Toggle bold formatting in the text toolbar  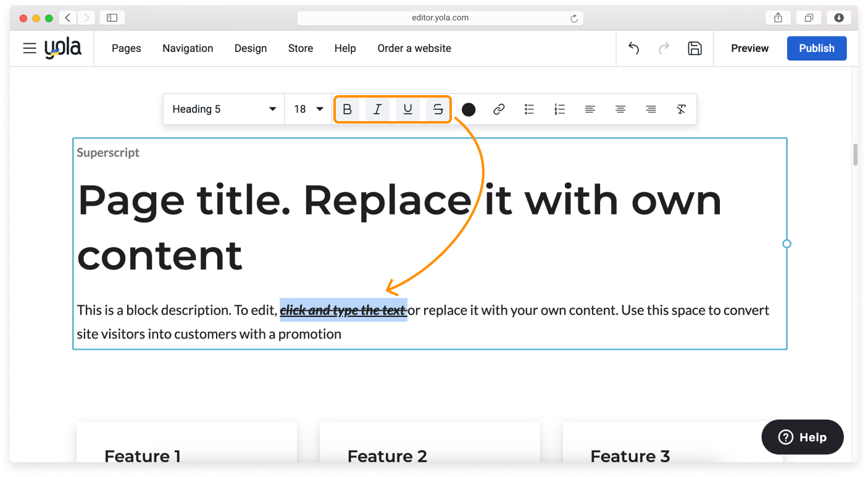point(347,109)
